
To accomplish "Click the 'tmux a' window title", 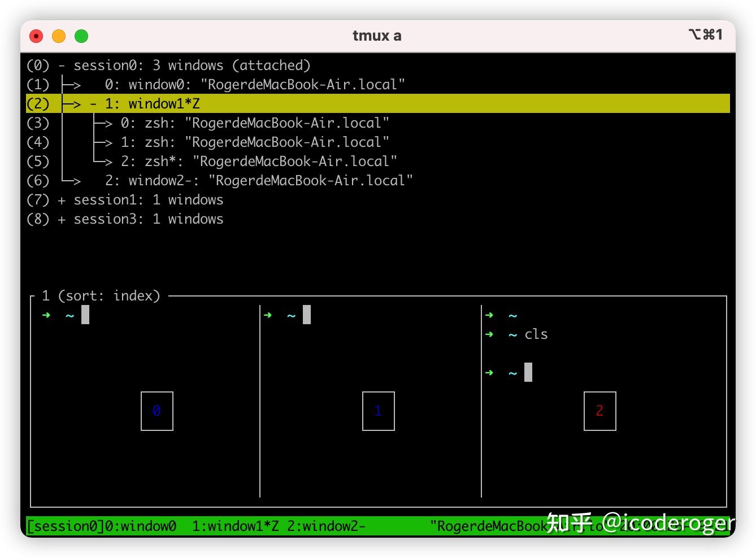I will (377, 36).
